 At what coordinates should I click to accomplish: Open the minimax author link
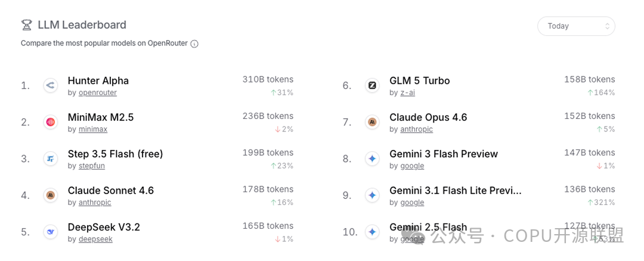point(93,129)
